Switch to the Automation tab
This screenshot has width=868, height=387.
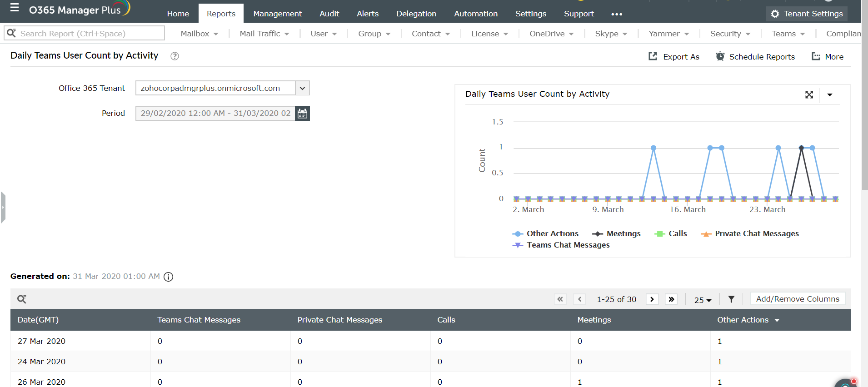(x=476, y=14)
